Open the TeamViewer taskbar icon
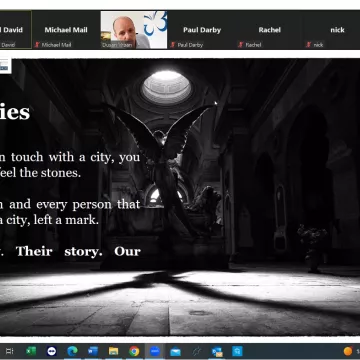This screenshot has height=360, width=360. coord(51,351)
